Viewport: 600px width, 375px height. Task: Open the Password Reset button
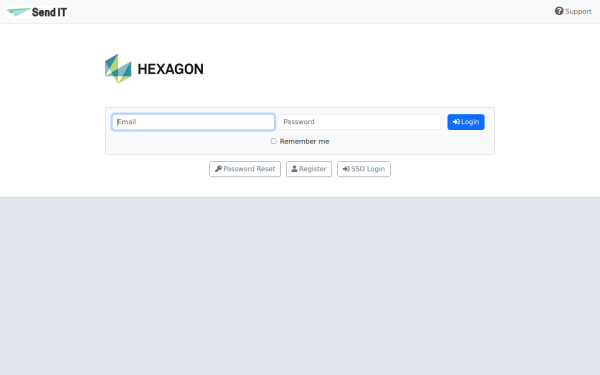(x=245, y=169)
